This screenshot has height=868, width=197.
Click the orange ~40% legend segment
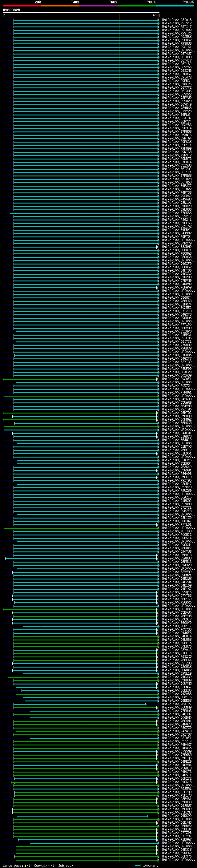click(60, 6)
